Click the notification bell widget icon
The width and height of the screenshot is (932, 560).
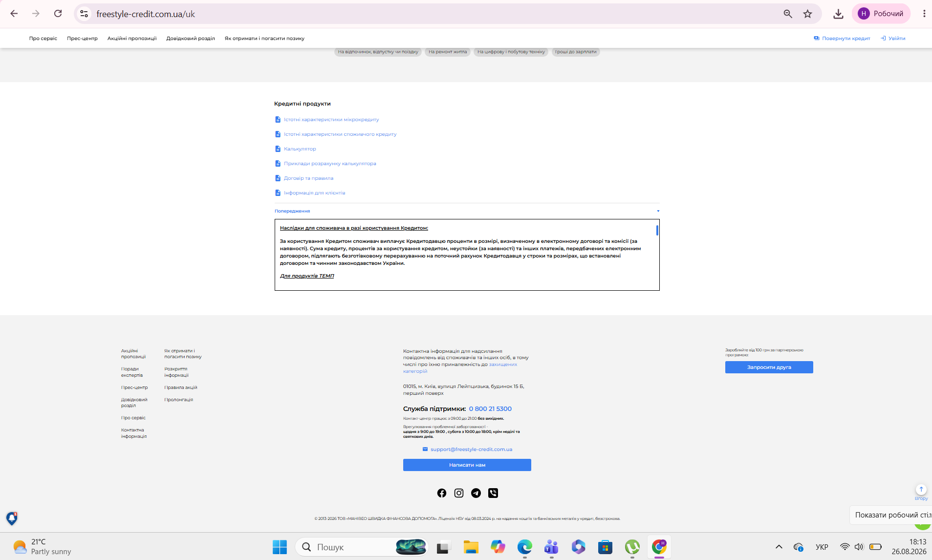click(x=12, y=518)
